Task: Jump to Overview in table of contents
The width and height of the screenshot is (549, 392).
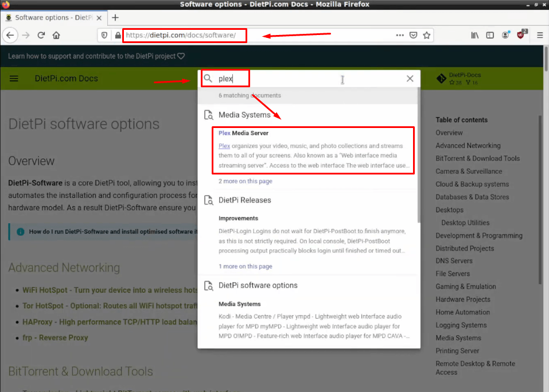Action: [449, 133]
